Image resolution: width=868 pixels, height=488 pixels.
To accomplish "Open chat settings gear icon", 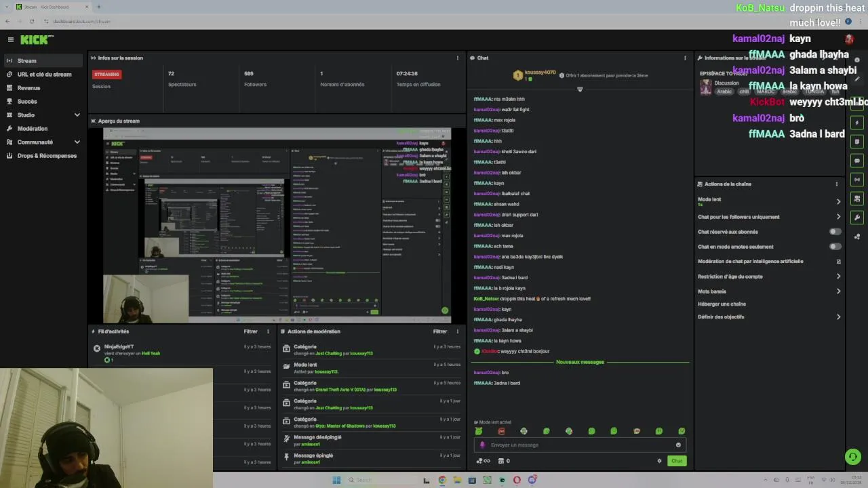I will 659,461.
